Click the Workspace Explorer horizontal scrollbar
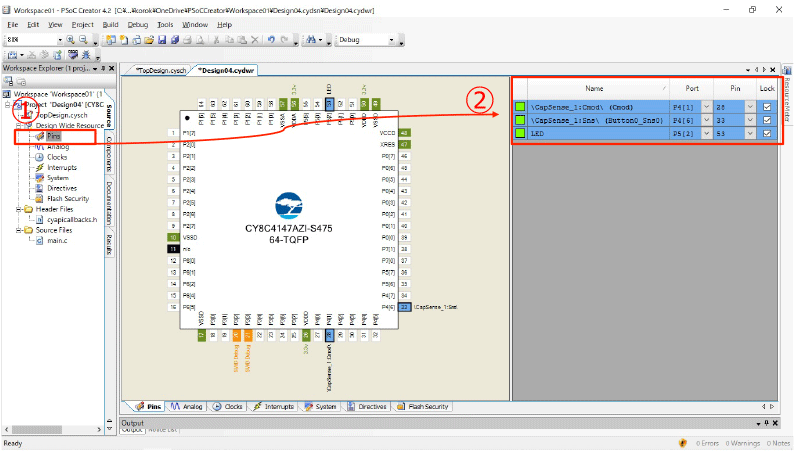The width and height of the screenshot is (795, 454). click(x=53, y=430)
